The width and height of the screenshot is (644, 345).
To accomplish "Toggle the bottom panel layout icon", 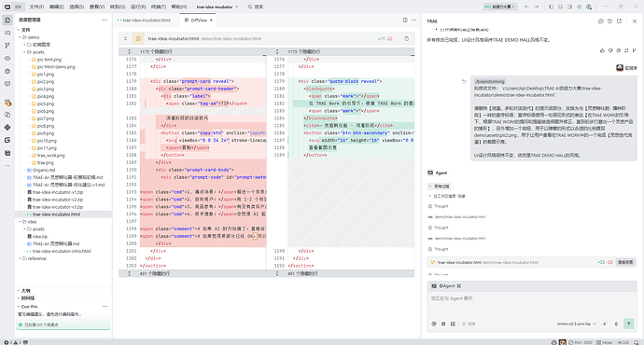I will click(x=561, y=7).
